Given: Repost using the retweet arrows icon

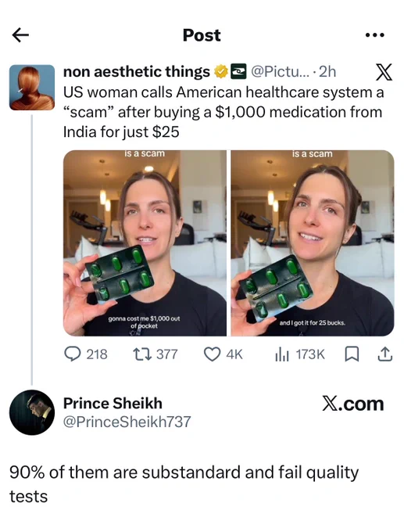Looking at the screenshot, I should coord(142,354).
